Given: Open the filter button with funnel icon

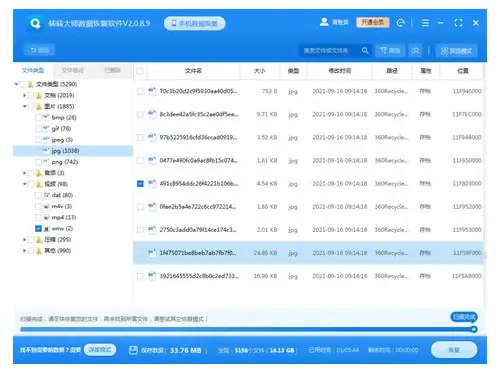Looking at the screenshot, I should pyautogui.click(x=390, y=50).
